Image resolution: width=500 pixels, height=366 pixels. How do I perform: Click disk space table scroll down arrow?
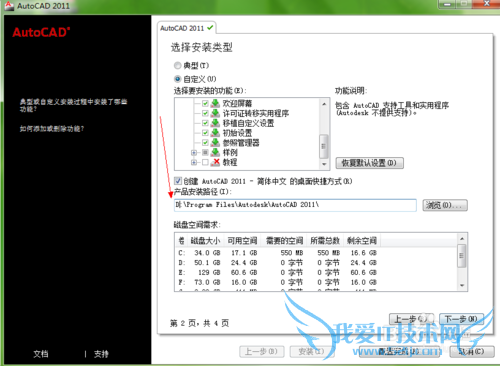tap(462, 285)
